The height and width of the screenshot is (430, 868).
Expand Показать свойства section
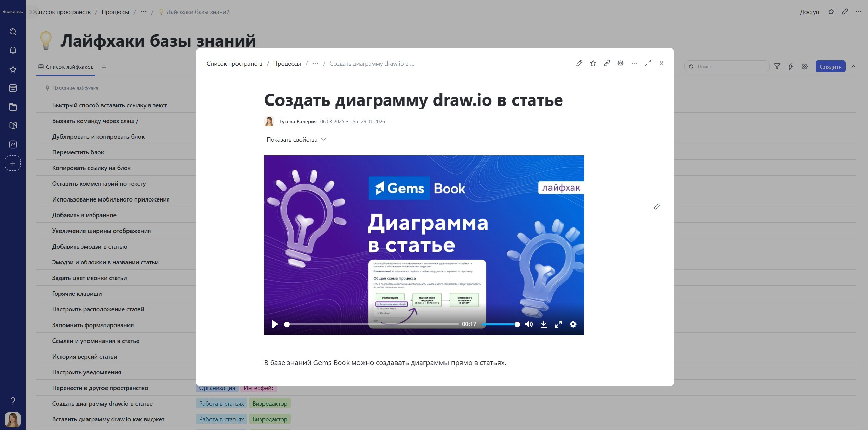coord(296,139)
